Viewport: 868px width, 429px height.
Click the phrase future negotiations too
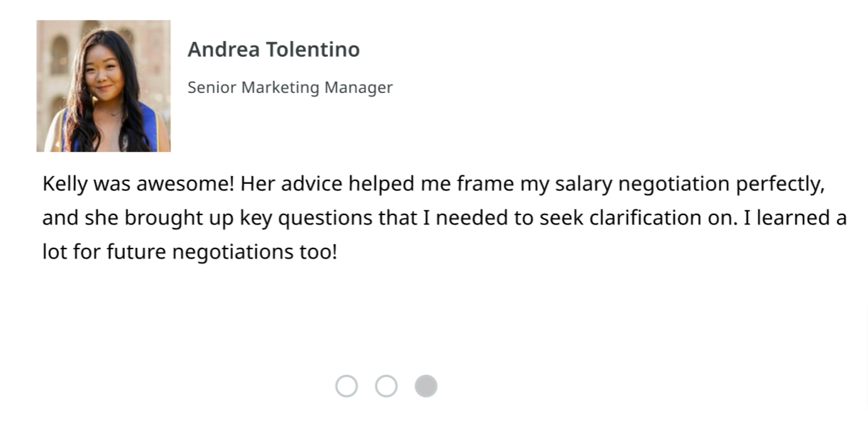click(222, 251)
